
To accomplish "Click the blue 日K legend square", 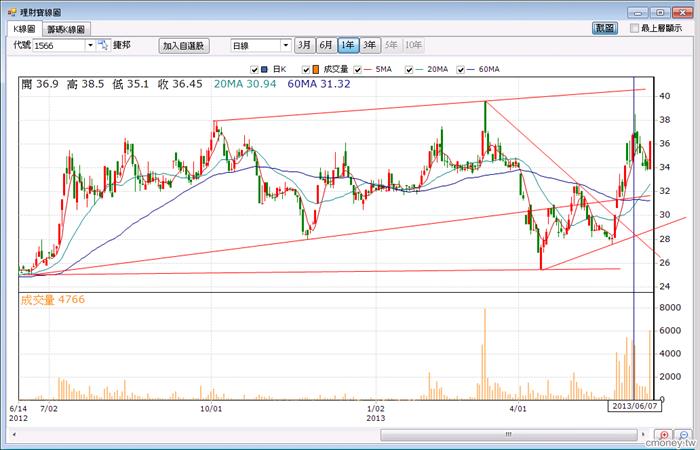I will (264, 69).
